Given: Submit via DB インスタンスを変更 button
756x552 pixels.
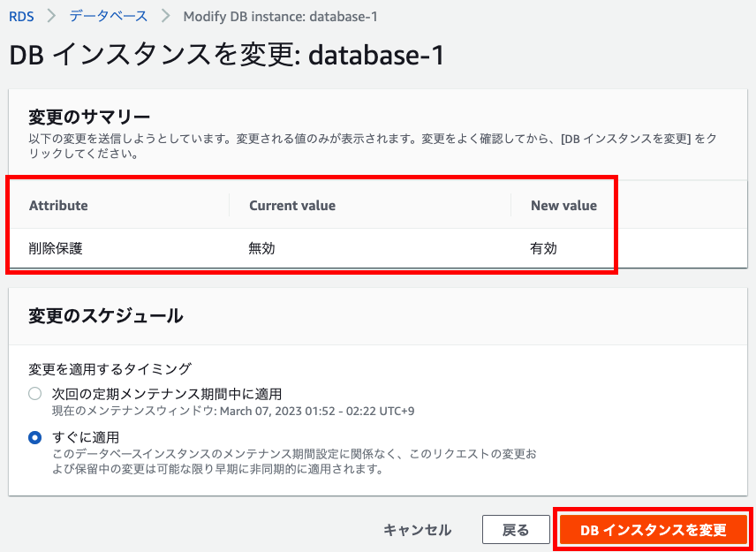Looking at the screenshot, I should (653, 529).
